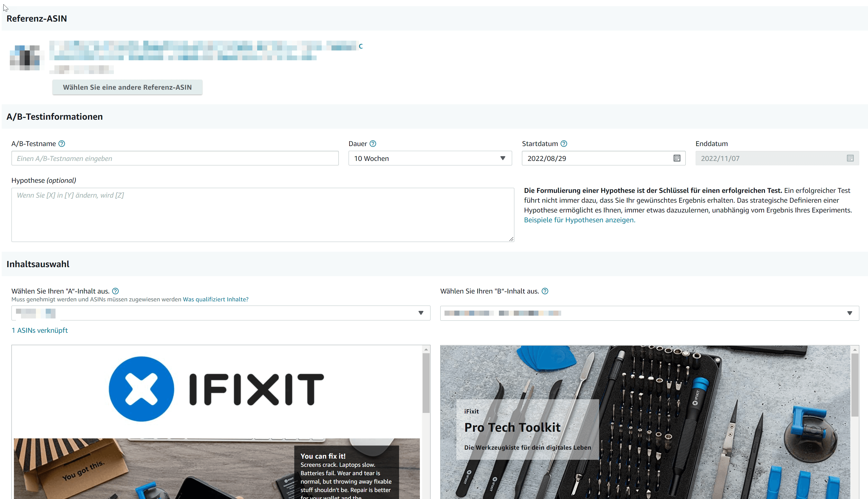Click help icon beside "B"-Inhalt label
The height and width of the screenshot is (499, 868).
545,291
